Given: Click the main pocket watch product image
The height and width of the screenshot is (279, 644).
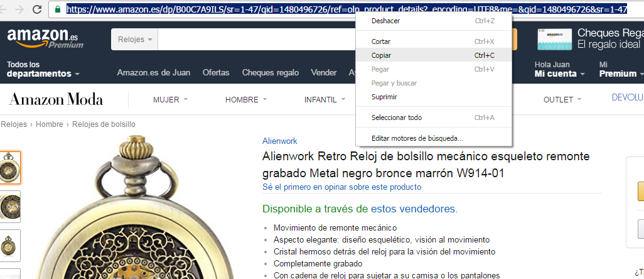Looking at the screenshot, I should (136, 207).
